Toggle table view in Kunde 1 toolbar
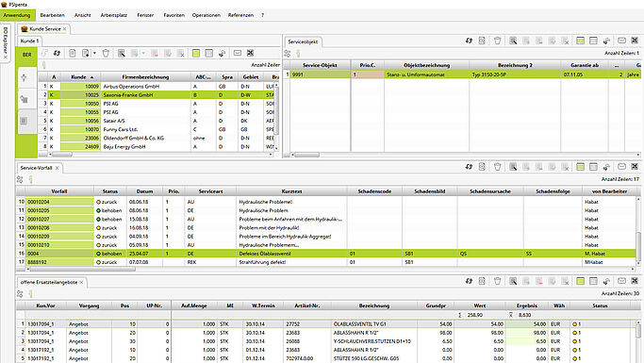The height and width of the screenshot is (363, 644). [196, 54]
